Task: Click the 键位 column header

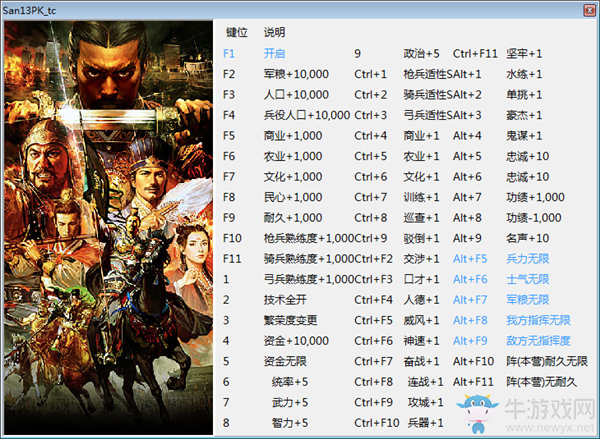Action: coord(237,32)
